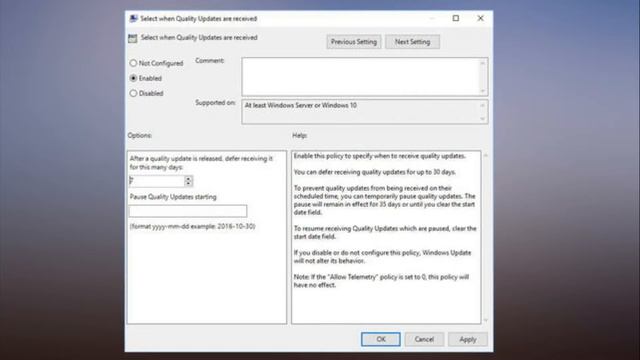This screenshot has width=640, height=360.
Task: Click 'At least Windows Server or Windows 10' text
Action: [301, 105]
